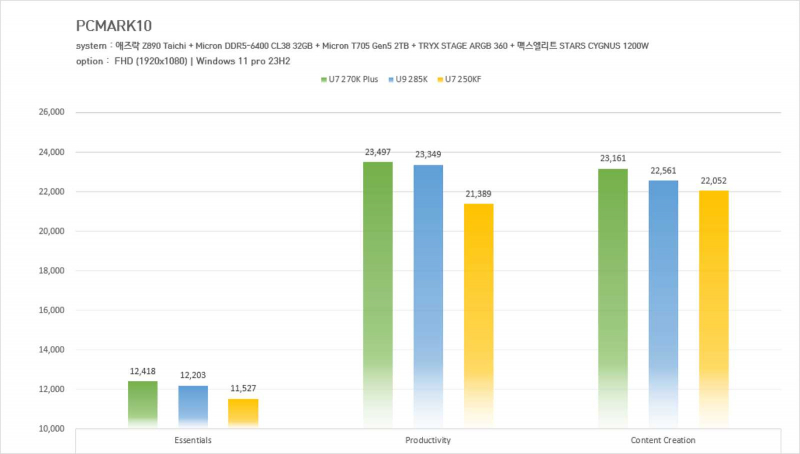The width and height of the screenshot is (800, 454).
Task: Click the 26,000 value on the vertical axis
Action: tap(50, 113)
